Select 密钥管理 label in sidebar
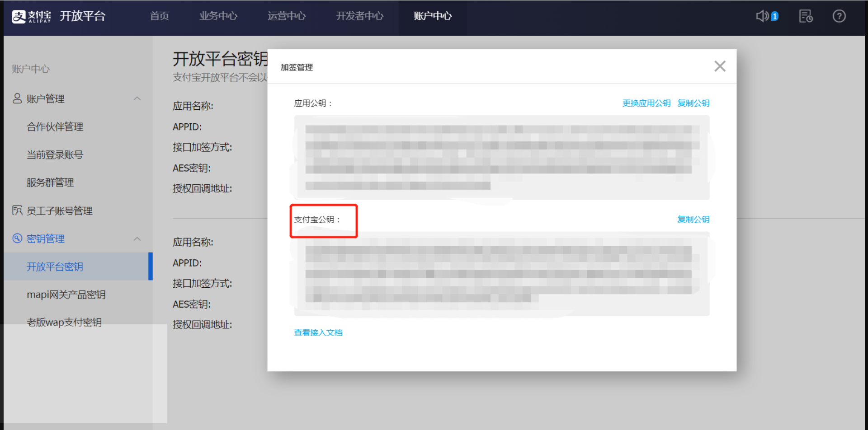 (46, 239)
